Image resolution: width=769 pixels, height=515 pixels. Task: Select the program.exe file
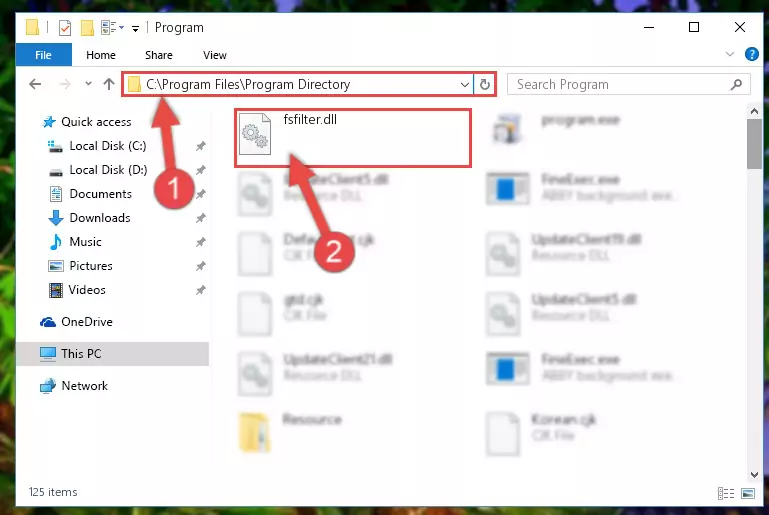click(556, 128)
